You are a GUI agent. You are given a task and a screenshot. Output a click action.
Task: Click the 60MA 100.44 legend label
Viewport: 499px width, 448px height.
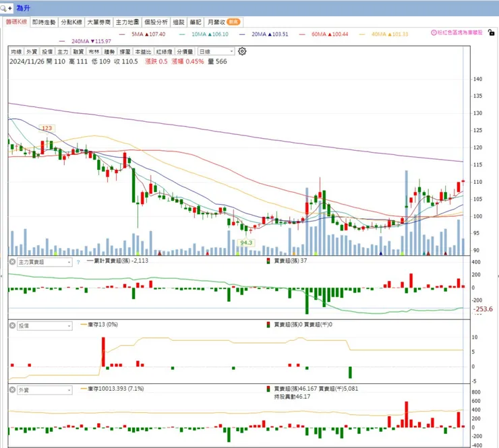pos(330,34)
